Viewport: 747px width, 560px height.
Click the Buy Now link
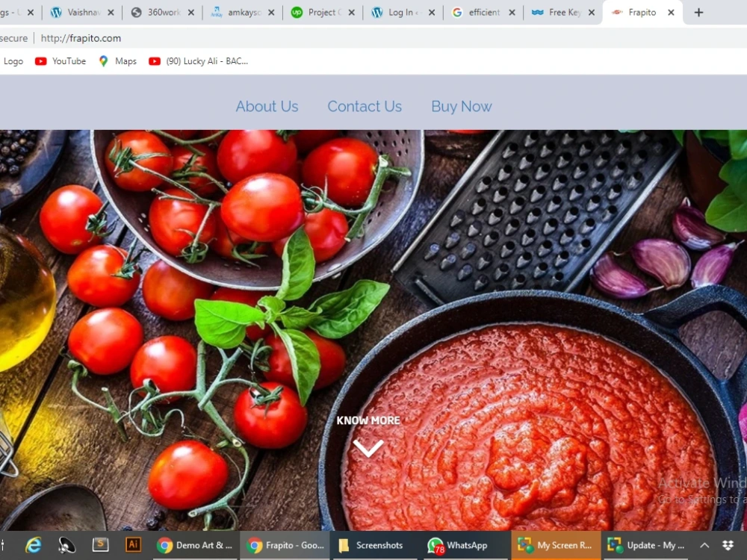tap(461, 106)
